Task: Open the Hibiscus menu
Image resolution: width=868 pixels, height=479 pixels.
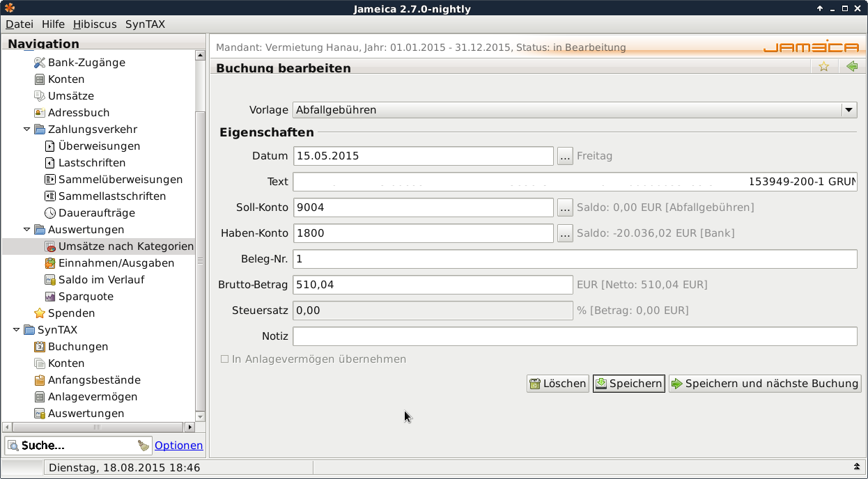Action: tap(95, 24)
